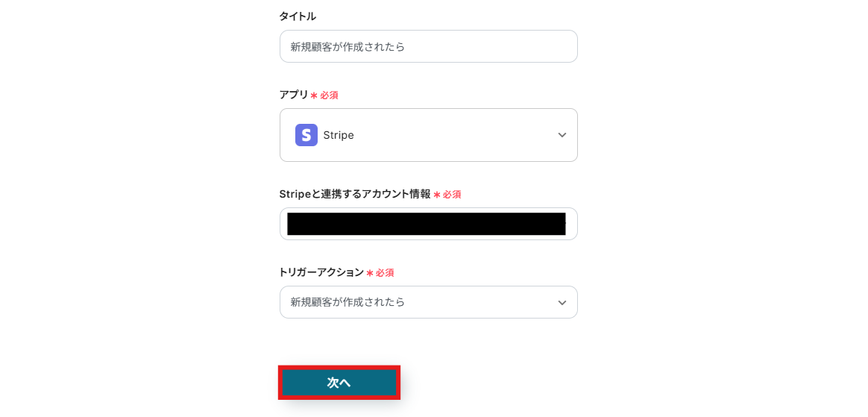Click the 必須 marker beside トリガーアクション
Image resolution: width=868 pixels, height=417 pixels.
pos(385,273)
